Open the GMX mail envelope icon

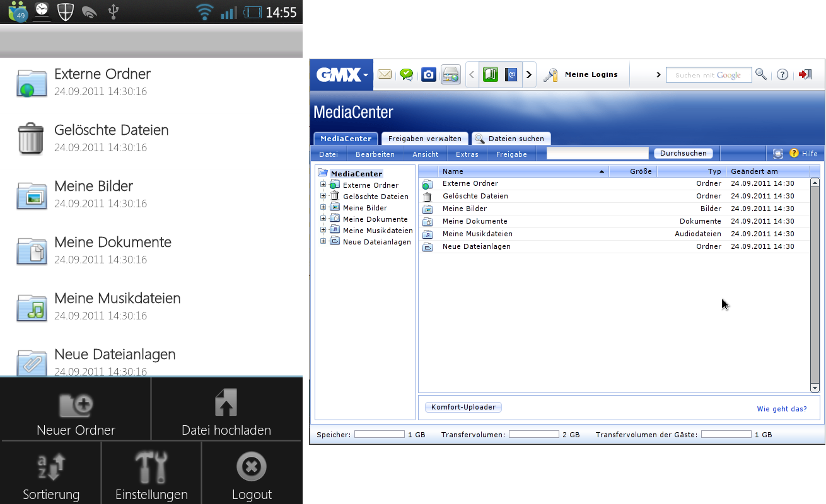(385, 75)
